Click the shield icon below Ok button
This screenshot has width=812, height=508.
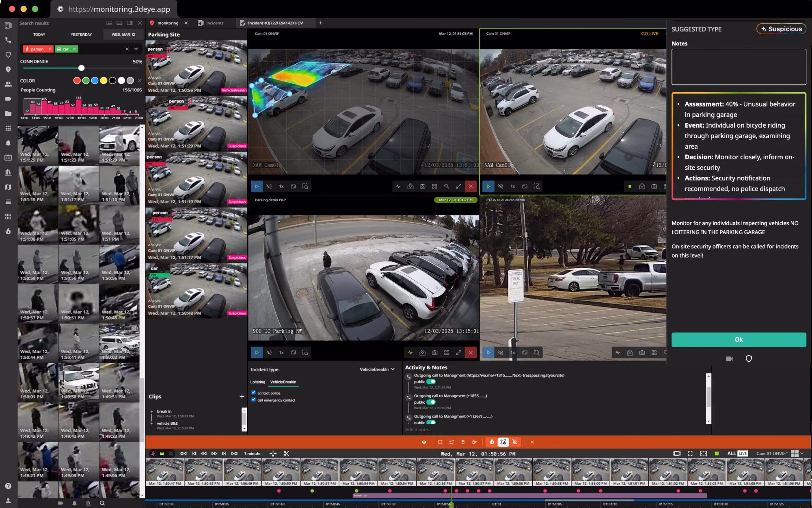click(749, 358)
